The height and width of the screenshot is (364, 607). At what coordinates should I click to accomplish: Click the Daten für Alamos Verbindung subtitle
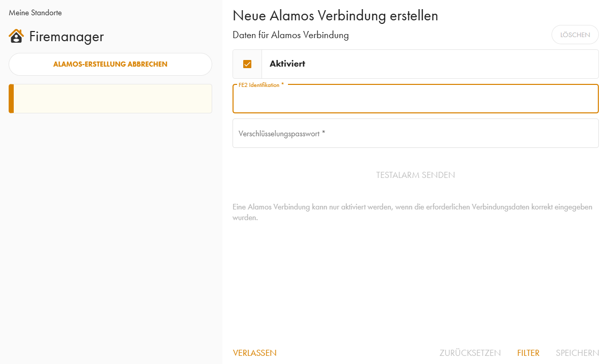point(291,35)
